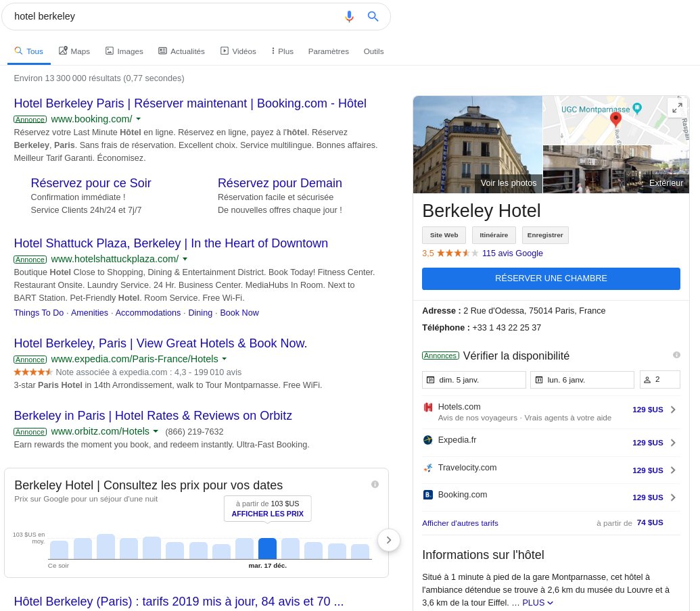Viewport: 700px width, 611px height.
Task: Open the dropdown arrow next to www.booking.com/
Action: click(x=139, y=119)
